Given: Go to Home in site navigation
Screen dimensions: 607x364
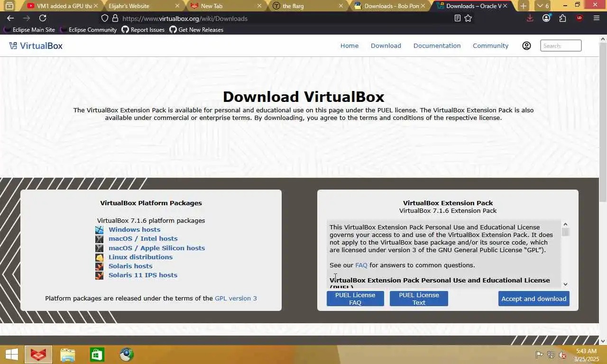Looking at the screenshot, I should (349, 45).
